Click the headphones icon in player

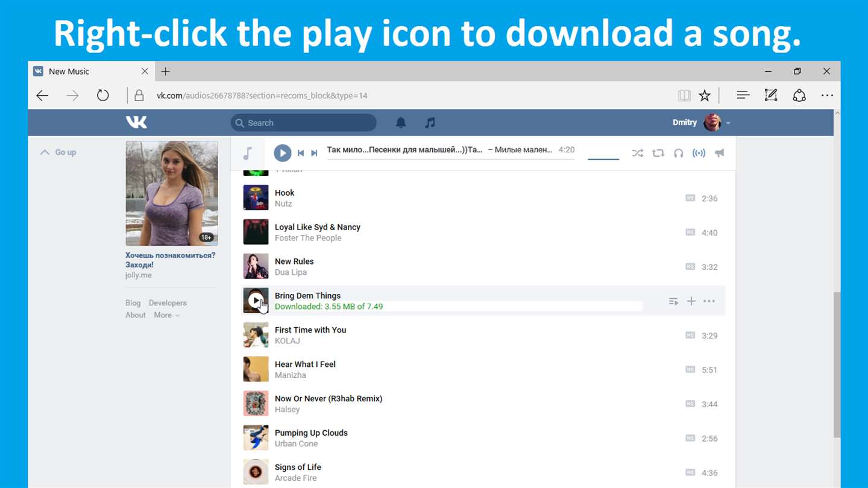pyautogui.click(x=679, y=153)
